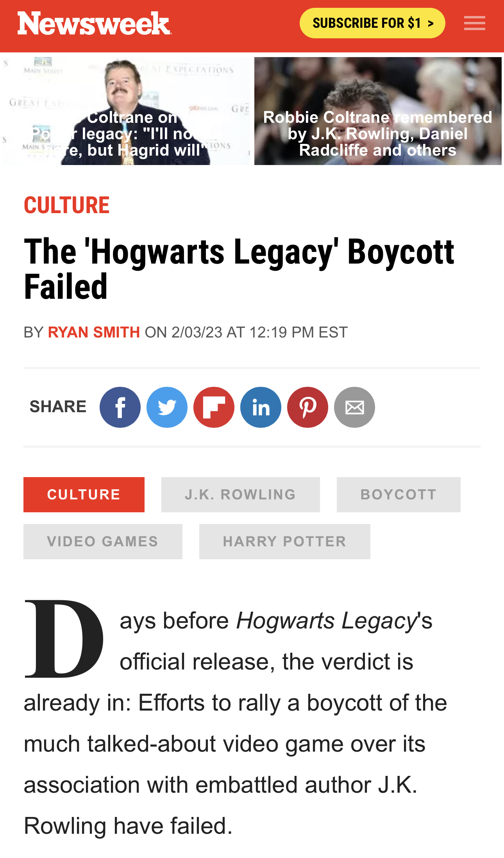Open author Ryan Smith's page

94,332
